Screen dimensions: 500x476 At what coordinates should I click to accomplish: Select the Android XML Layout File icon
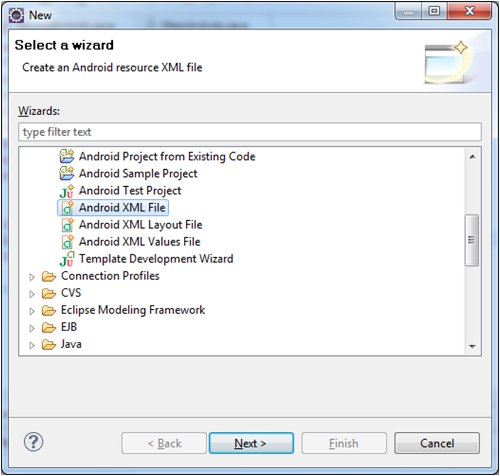tap(67, 225)
